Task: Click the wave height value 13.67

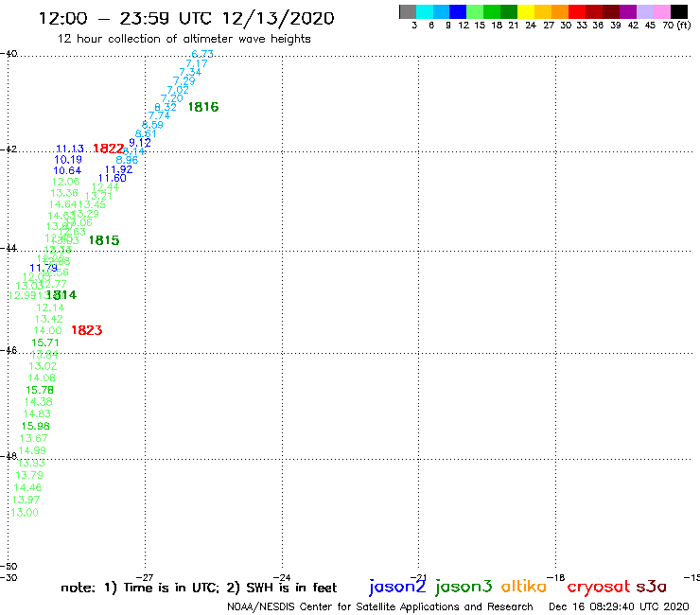Action: (x=33, y=438)
